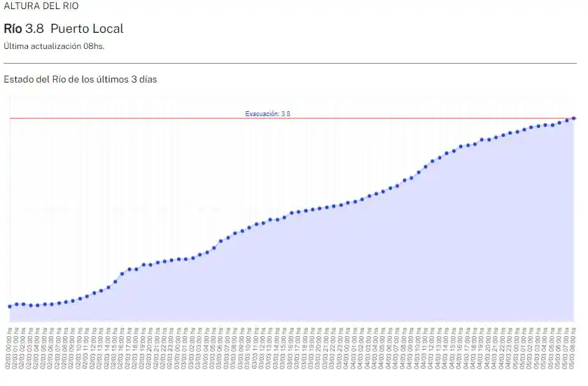Click the 'Evacuación: 3.8' threshold label

pos(267,113)
